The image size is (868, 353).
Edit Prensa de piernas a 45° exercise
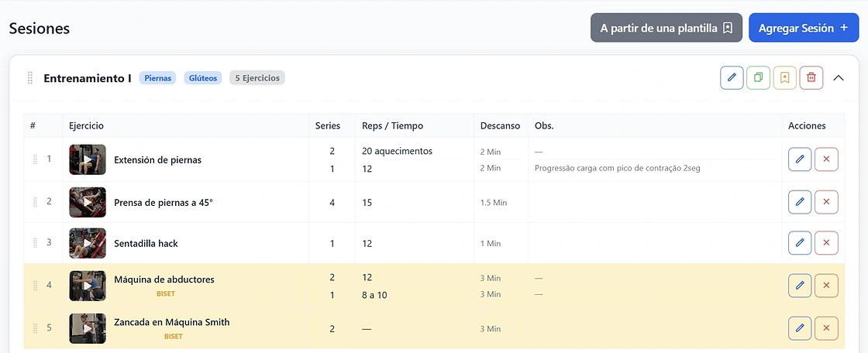(x=800, y=202)
